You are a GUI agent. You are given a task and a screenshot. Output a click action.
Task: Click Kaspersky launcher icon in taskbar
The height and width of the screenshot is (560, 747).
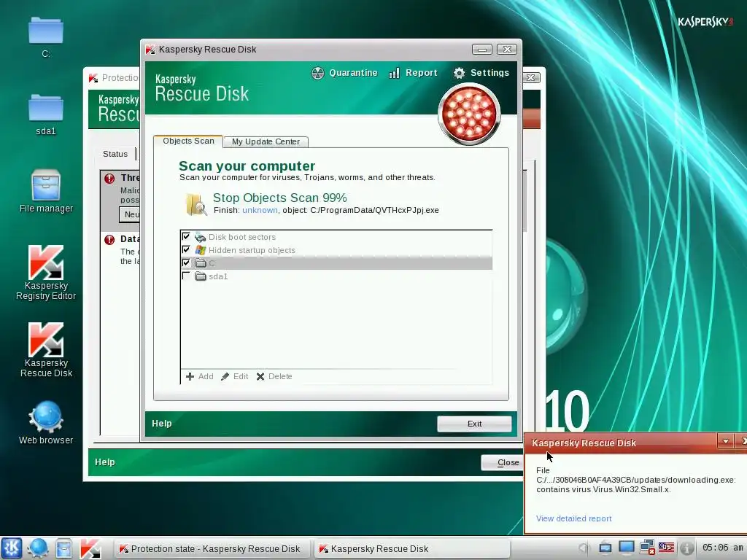(90, 548)
